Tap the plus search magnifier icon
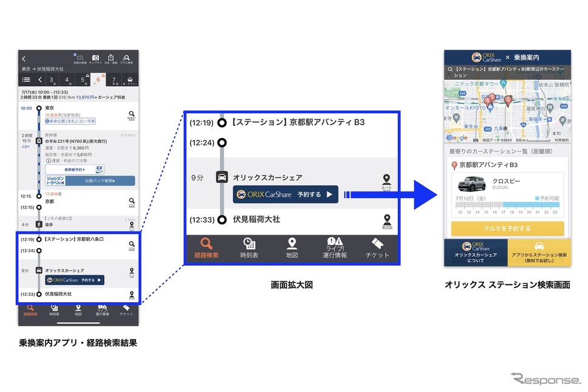 click(126, 58)
